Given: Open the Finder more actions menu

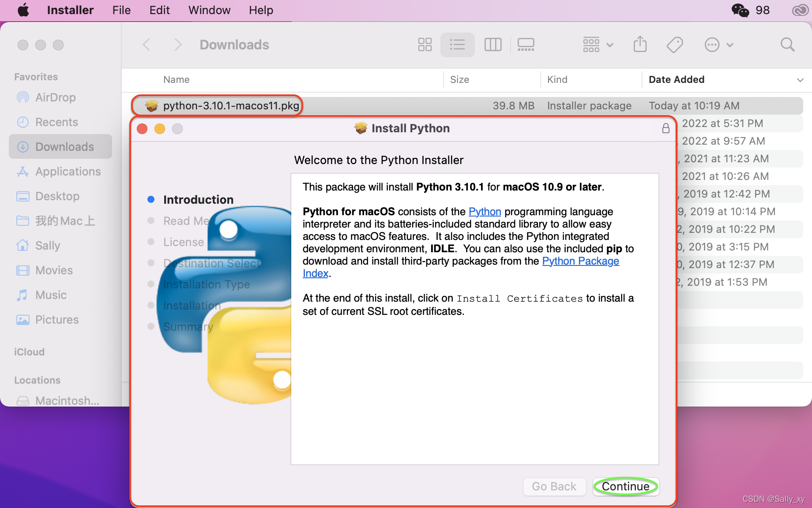Looking at the screenshot, I should coord(718,45).
